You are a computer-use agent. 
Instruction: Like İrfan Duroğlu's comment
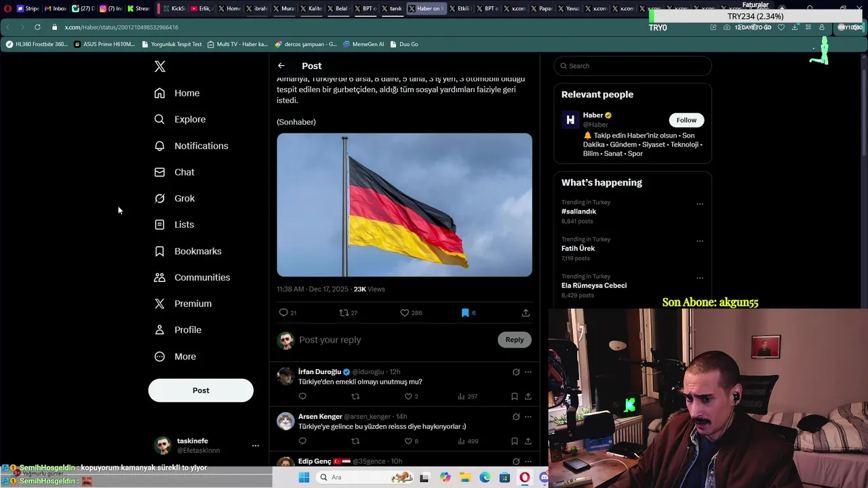(x=408, y=396)
